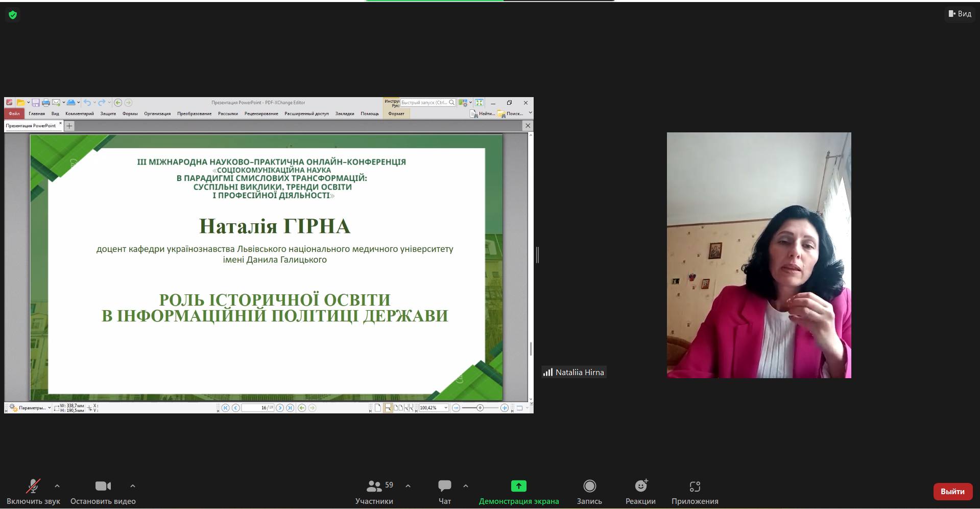Save document icon in PDF-XChange toolbar
Viewport: 980px width, 509px height.
click(36, 103)
